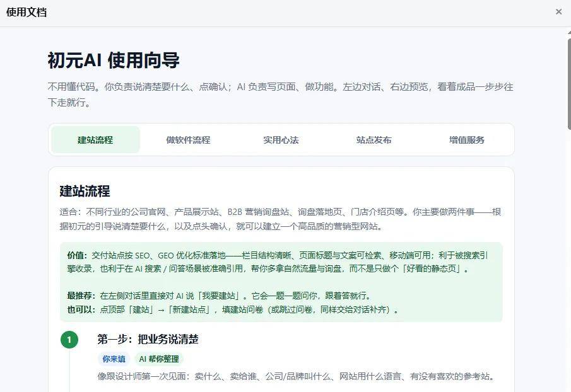
Task: Click the 也可以: label in green box
Action: [81, 309]
